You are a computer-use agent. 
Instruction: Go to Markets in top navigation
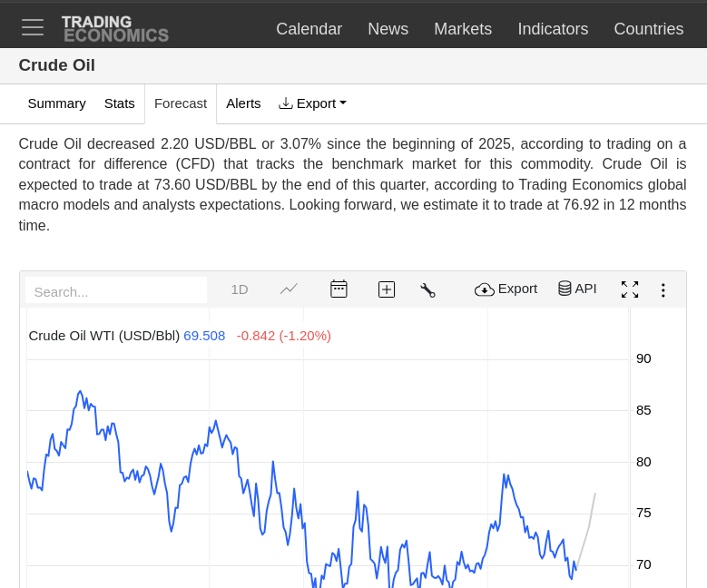point(463,29)
